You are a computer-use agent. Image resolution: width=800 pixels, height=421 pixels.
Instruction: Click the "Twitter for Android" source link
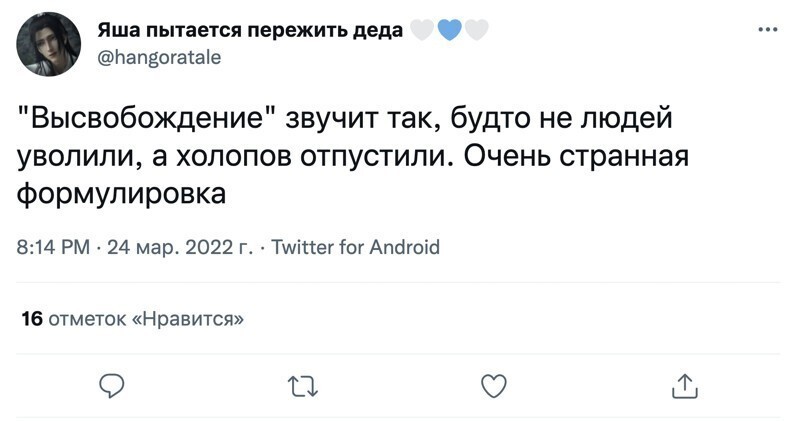point(356,247)
